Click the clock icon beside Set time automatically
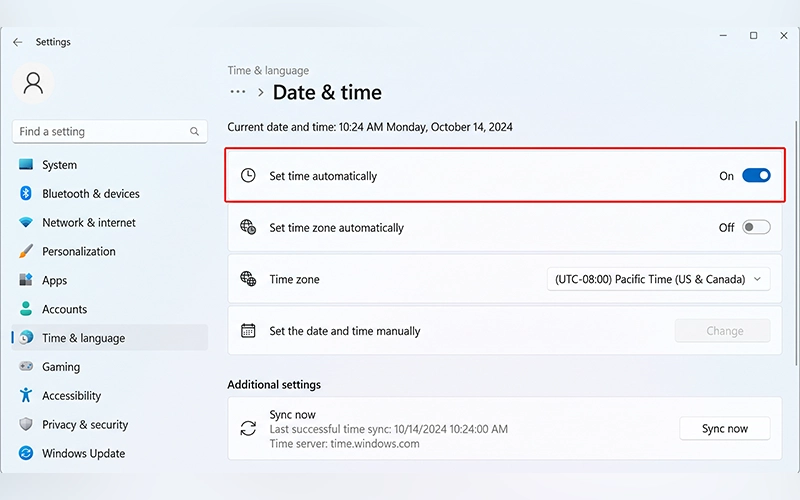This screenshot has height=500, width=800. click(x=248, y=176)
